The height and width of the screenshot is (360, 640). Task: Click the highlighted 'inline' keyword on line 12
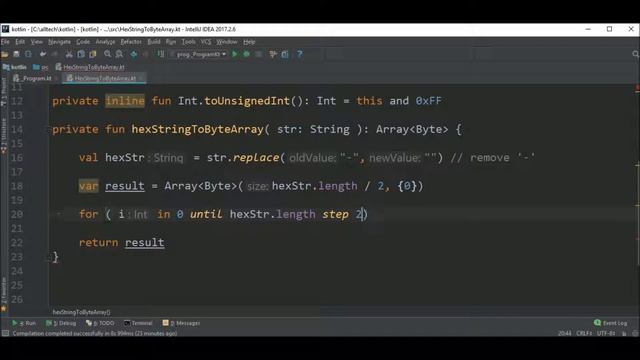[x=125, y=101]
